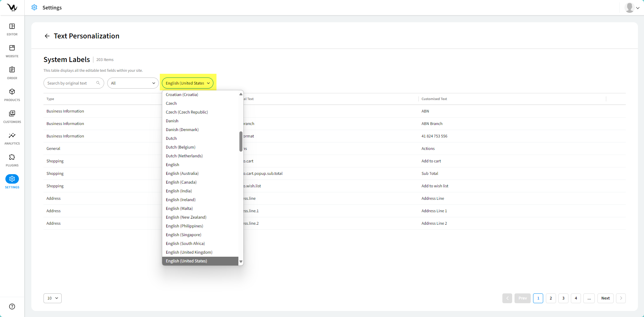Click the Search by original text field
The width and height of the screenshot is (644, 317).
pos(71,83)
